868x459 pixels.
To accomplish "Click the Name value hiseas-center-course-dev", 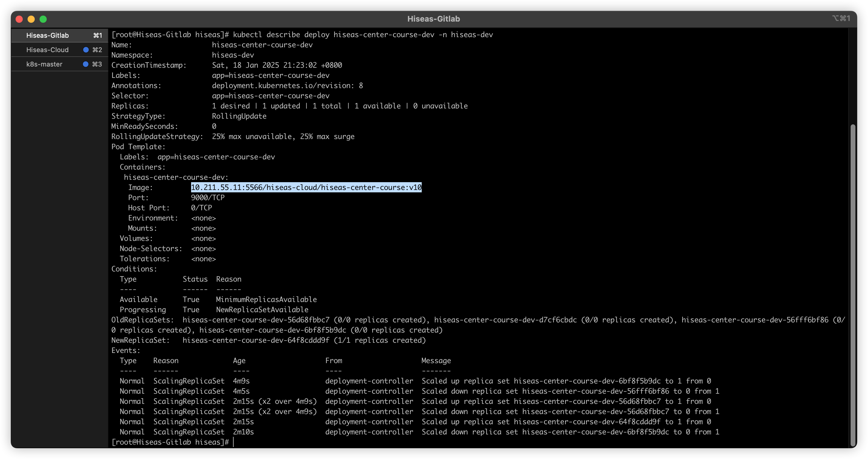I will (262, 45).
